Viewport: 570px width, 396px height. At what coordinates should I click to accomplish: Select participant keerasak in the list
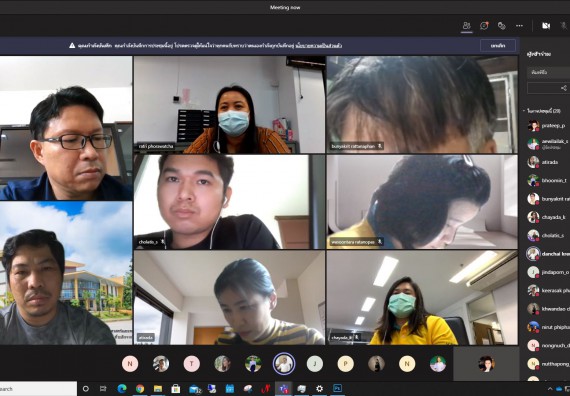click(x=548, y=291)
